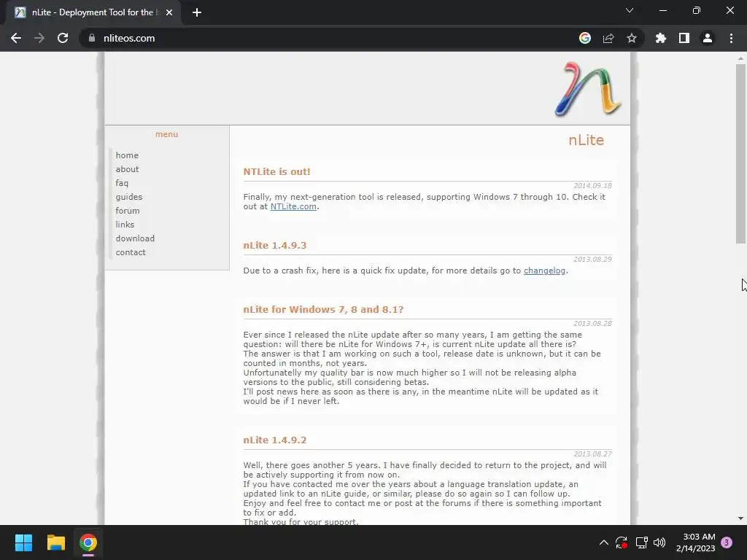Open a new browser tab

[x=197, y=13]
